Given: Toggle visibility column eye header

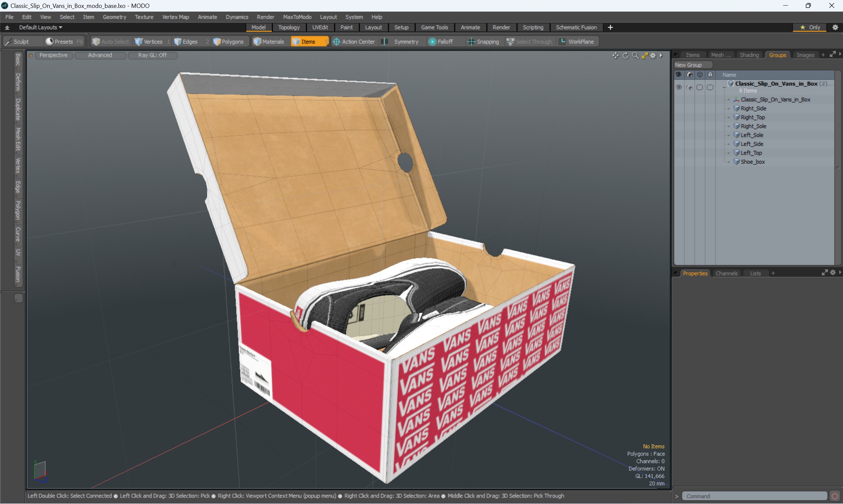Looking at the screenshot, I should point(679,74).
